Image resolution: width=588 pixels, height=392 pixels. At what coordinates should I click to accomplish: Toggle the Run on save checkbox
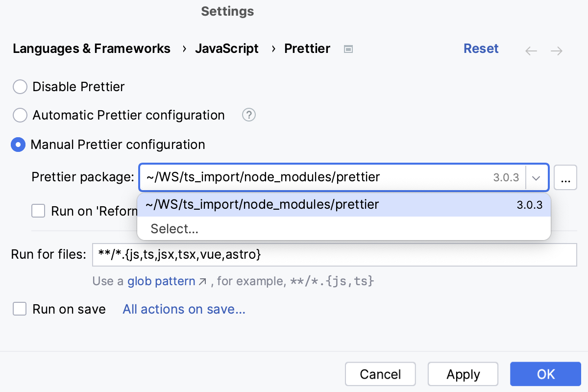tap(20, 309)
